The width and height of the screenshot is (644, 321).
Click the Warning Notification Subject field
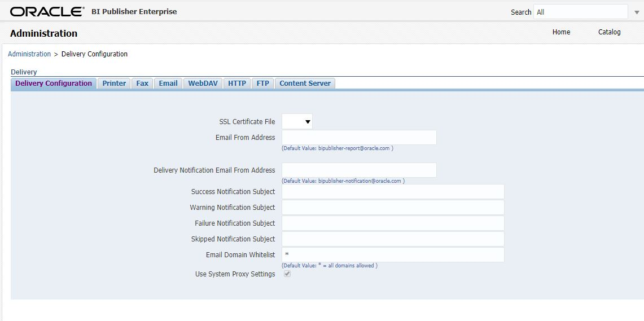pos(393,207)
